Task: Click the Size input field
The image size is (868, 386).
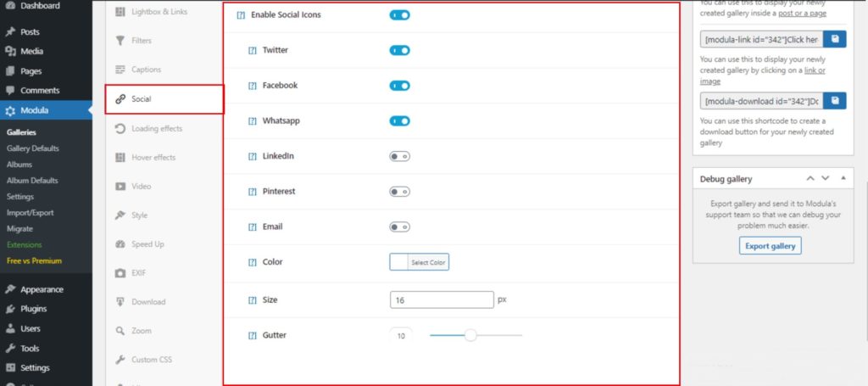Action: [441, 299]
